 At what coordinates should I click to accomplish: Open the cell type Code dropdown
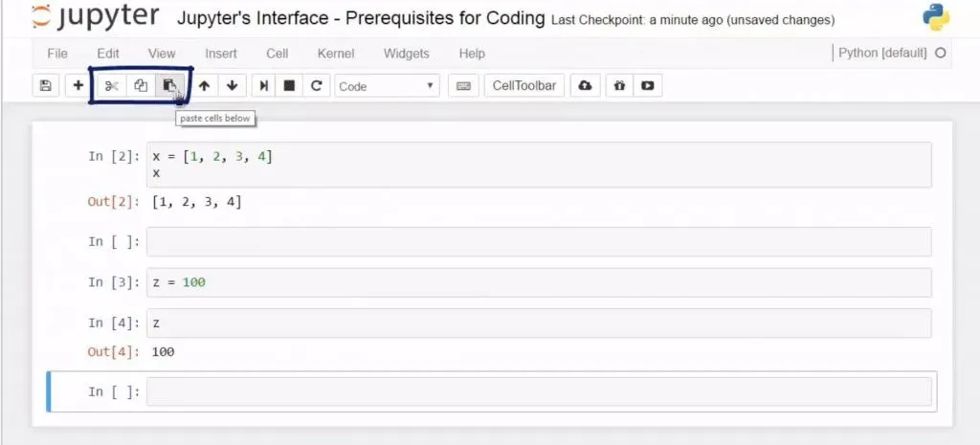(387, 86)
